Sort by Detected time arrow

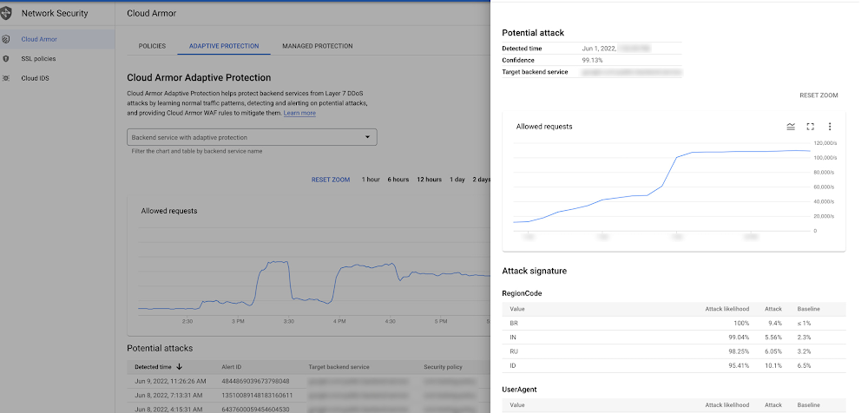coord(180,367)
